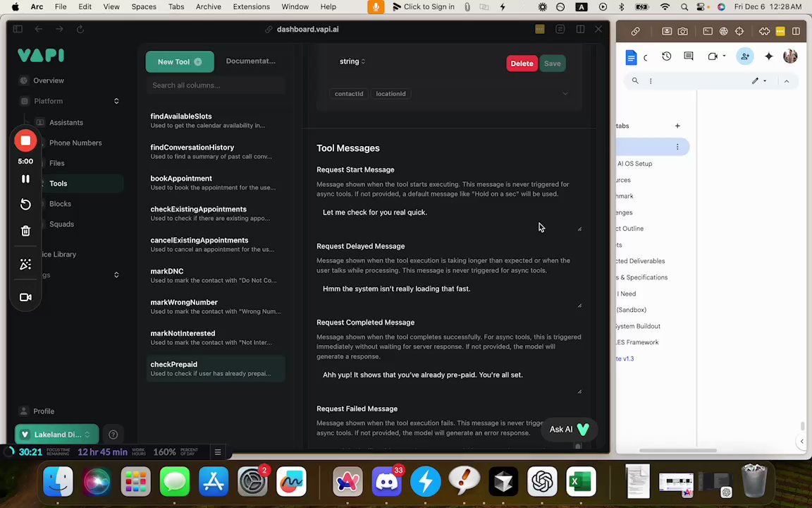Image resolution: width=812 pixels, height=508 pixels.
Task: Collapse the Platform section chevron
Action: tap(116, 101)
